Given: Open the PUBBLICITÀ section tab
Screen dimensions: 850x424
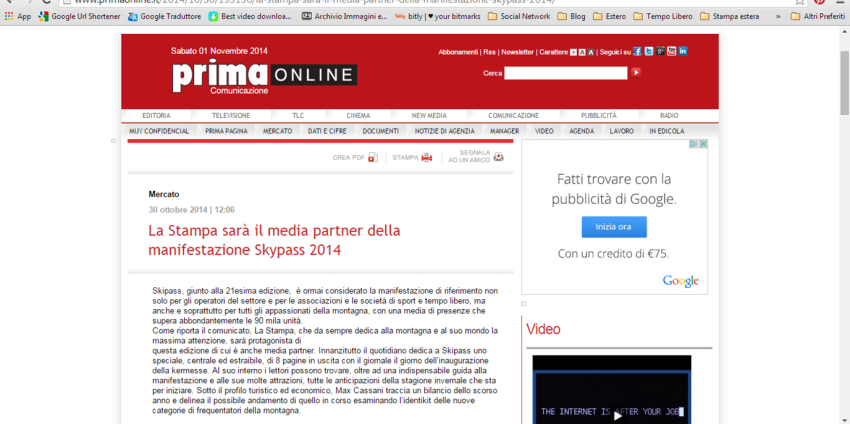Looking at the screenshot, I should pyautogui.click(x=599, y=115).
